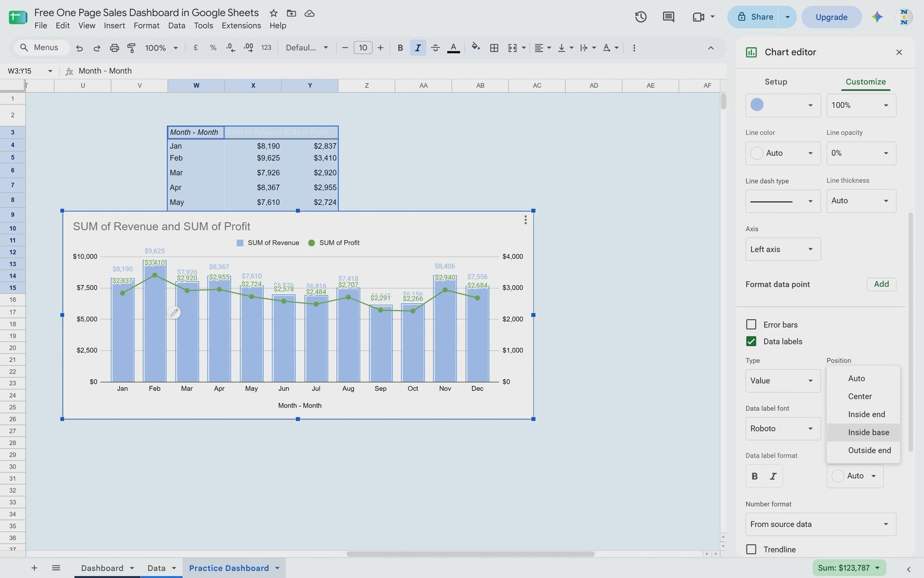The height and width of the screenshot is (578, 924).
Task: Choose Inside base position option
Action: [863, 432]
